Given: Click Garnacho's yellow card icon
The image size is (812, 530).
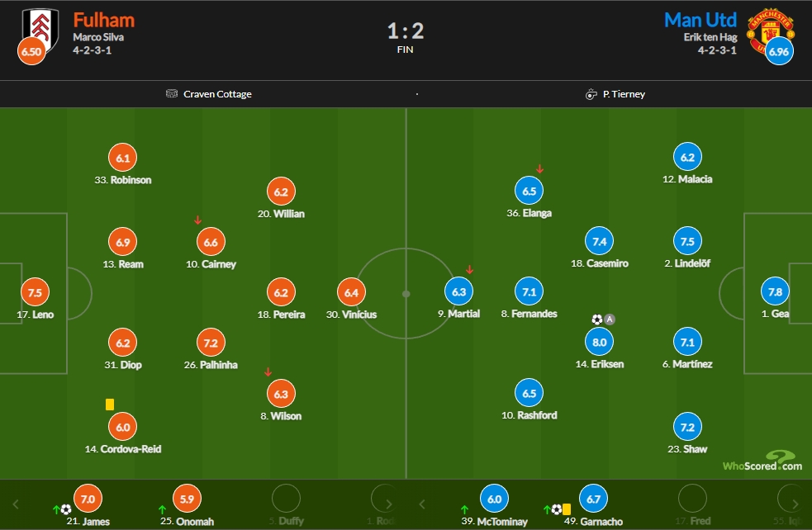Looking at the screenshot, I should (x=567, y=509).
